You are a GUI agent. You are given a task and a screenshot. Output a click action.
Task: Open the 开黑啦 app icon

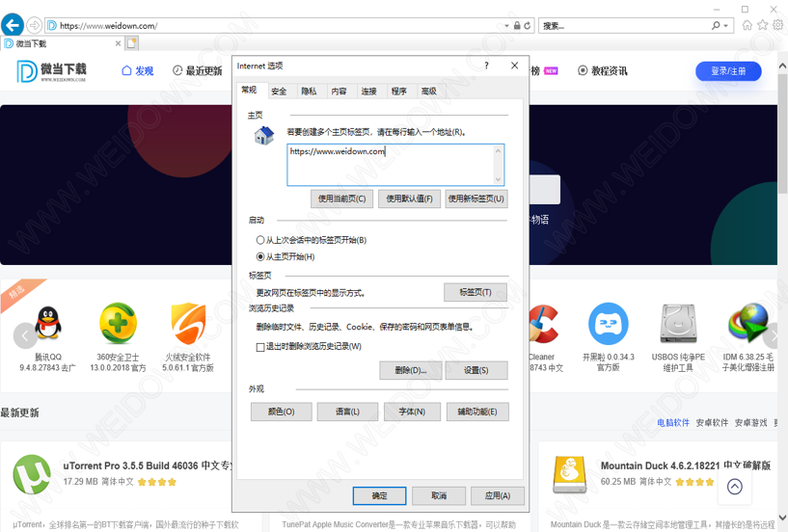(608, 324)
